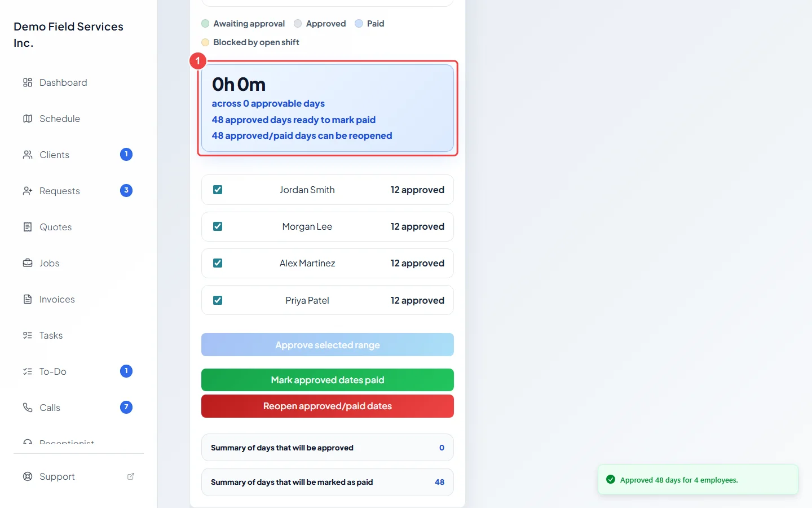Viewport: 812px width, 508px height.
Task: Go to Schedule in the sidebar
Action: 79,119
